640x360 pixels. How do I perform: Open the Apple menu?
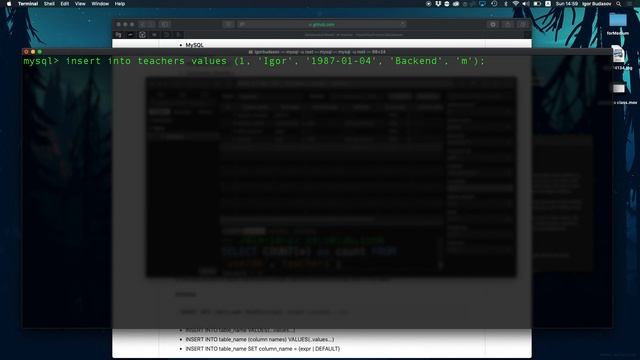9,4
